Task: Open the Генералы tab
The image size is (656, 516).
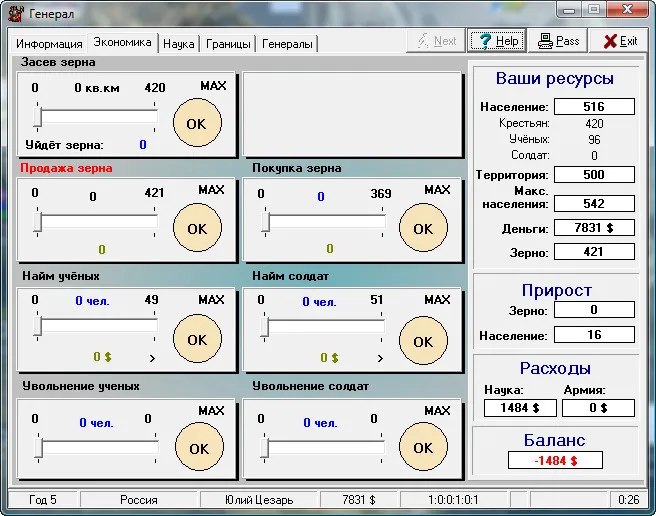Action: point(287,44)
